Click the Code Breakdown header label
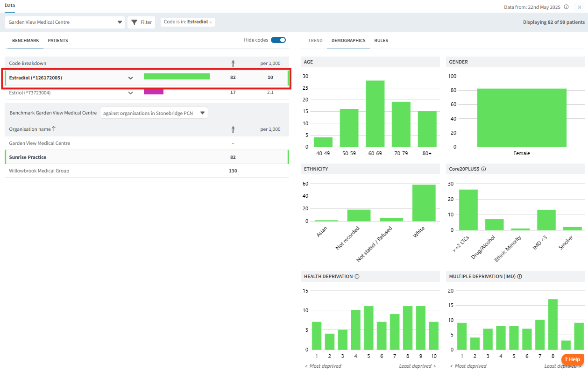 28,63
